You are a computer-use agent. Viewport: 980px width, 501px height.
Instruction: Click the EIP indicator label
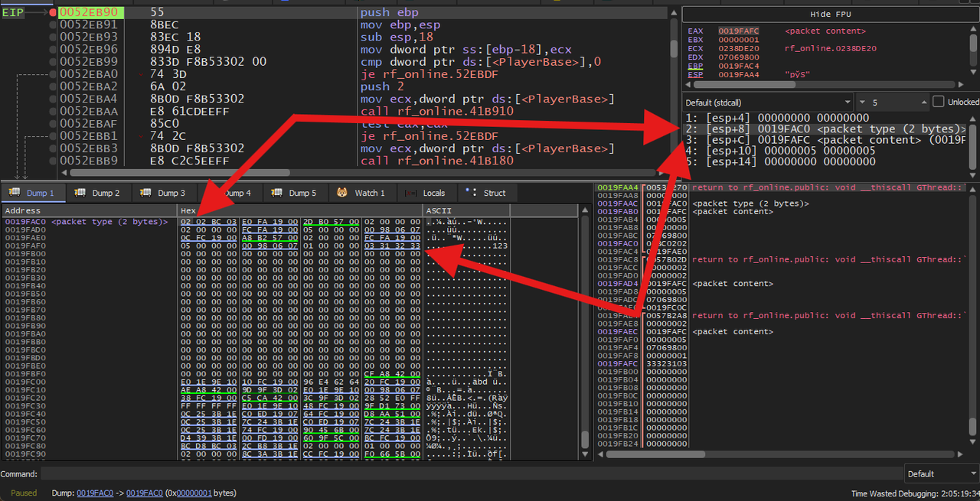tap(13, 13)
